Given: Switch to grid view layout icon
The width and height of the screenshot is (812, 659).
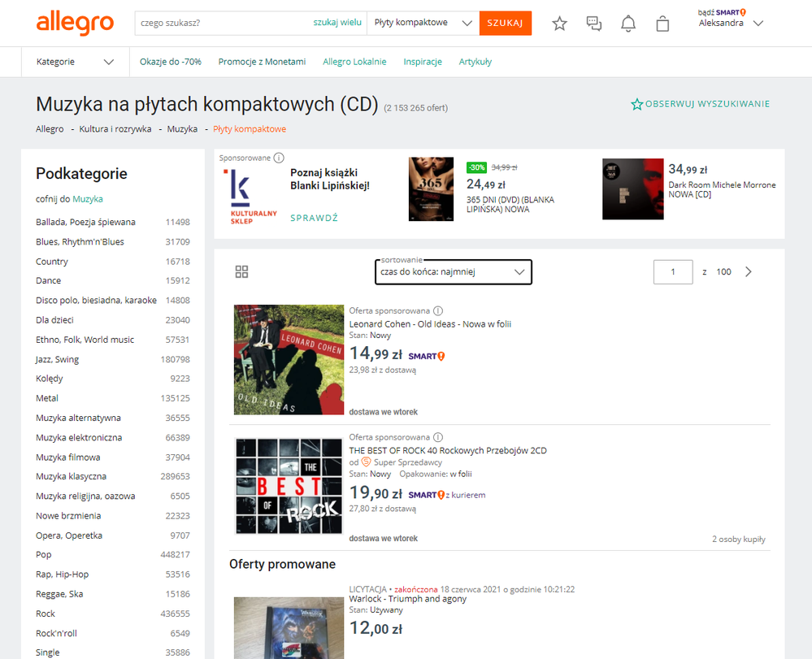Looking at the screenshot, I should click(241, 271).
